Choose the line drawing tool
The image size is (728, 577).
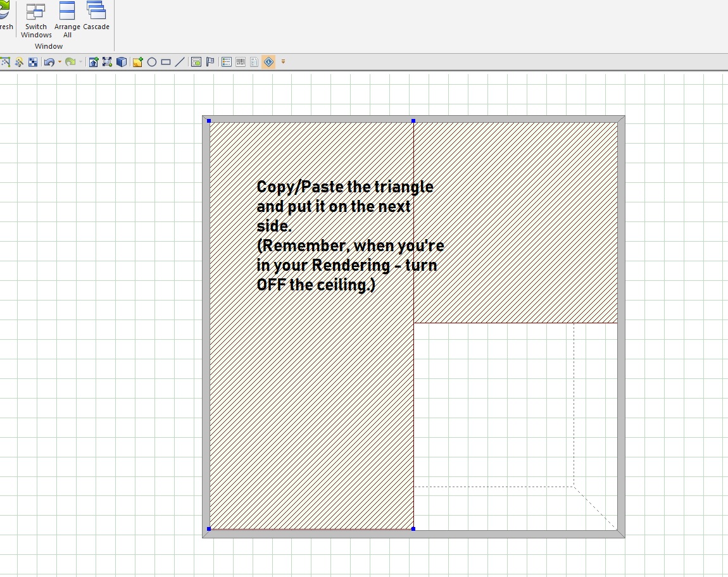[x=180, y=62]
